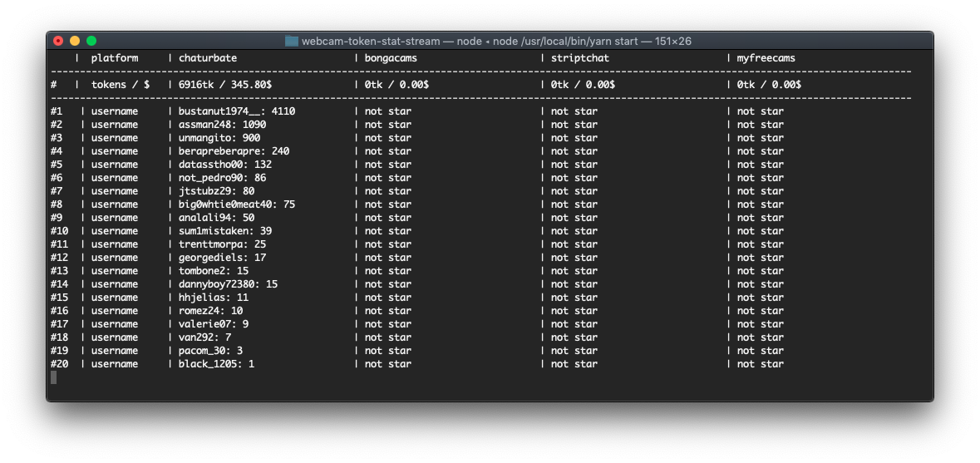Select the bongacams column header
Viewport: 980px width, 463px height.
391,58
